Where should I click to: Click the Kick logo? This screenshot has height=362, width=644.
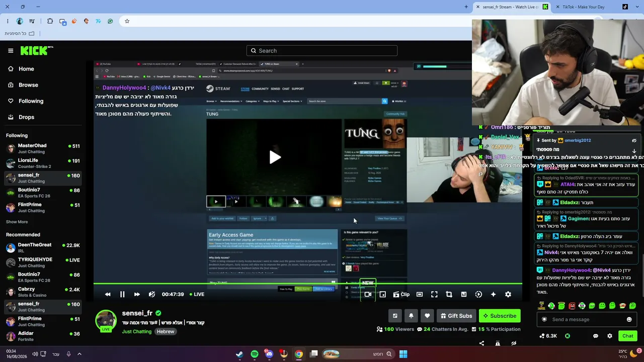coord(37,50)
